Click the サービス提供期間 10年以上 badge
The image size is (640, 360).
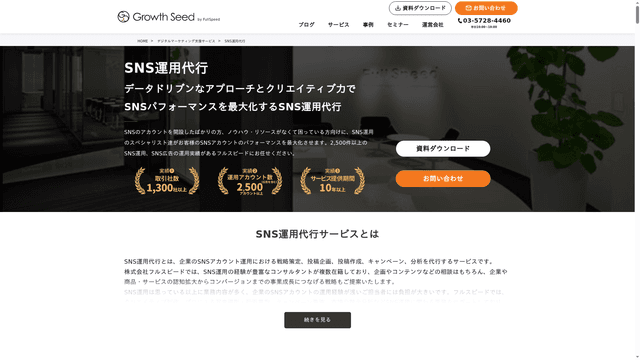tap(333, 180)
